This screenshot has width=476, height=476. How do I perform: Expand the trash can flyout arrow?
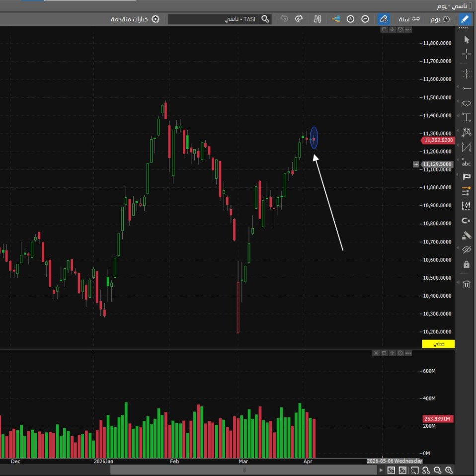pyautogui.click(x=458, y=282)
